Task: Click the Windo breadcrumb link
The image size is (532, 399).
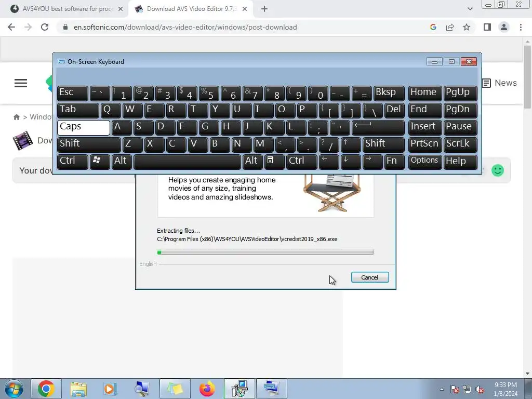Action: pyautogui.click(x=41, y=117)
